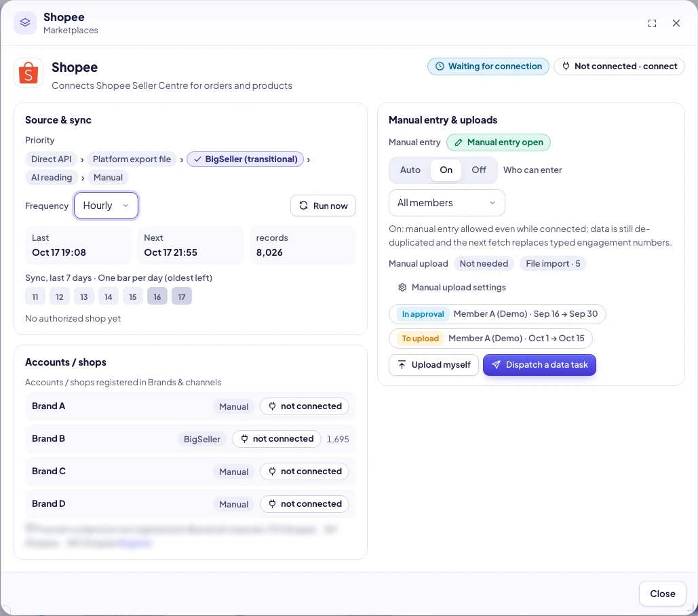This screenshot has width=698, height=616.
Task: Click the plug icon in Brand C row
Action: [x=272, y=471]
